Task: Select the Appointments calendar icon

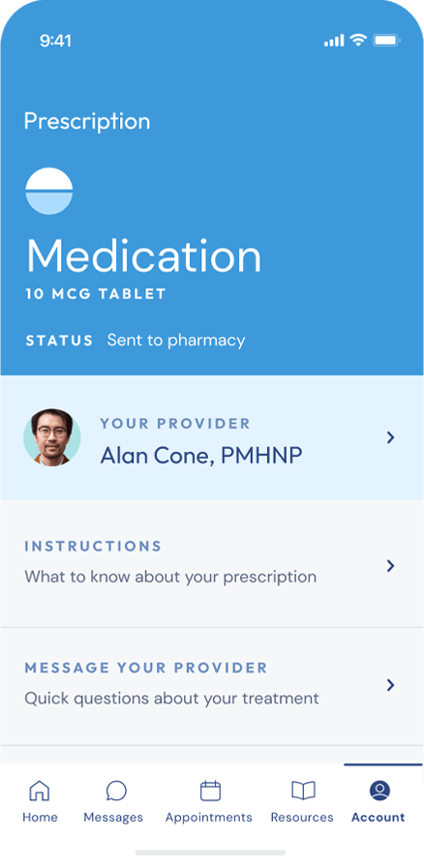Action: click(x=210, y=791)
